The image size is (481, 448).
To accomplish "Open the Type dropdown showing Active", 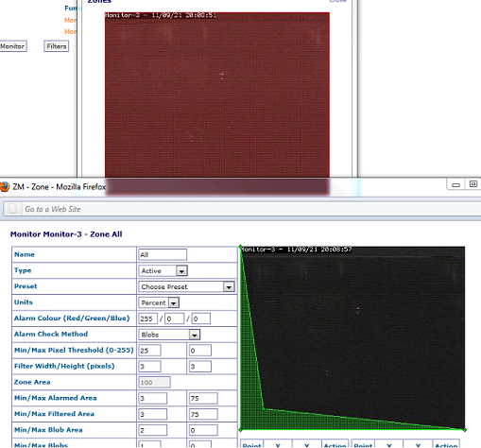I will point(163,270).
